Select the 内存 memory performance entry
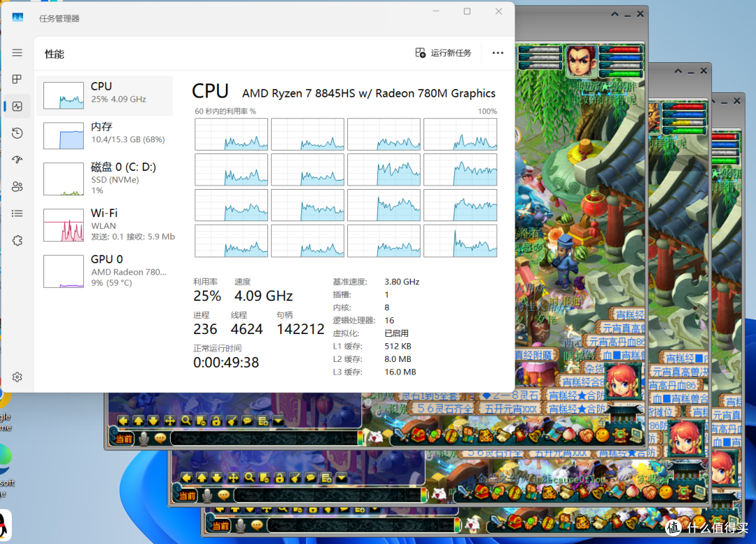Screen dimensions: 756x544 pyautogui.click(x=104, y=135)
